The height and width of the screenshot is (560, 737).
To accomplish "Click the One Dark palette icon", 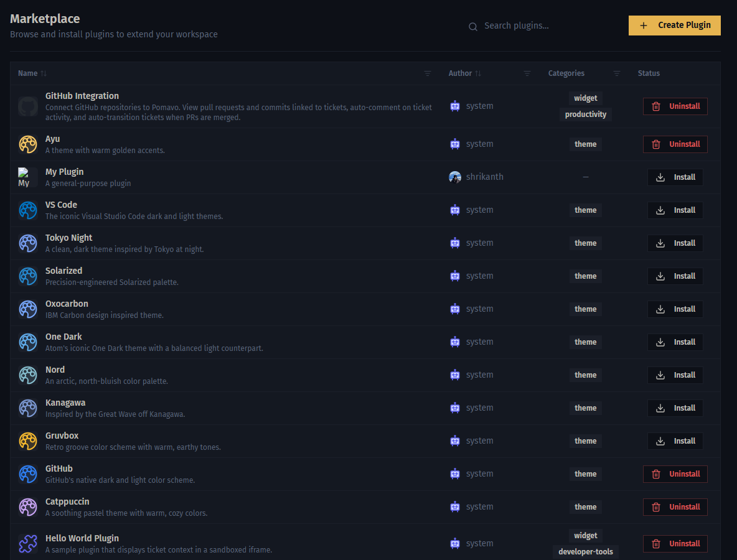I will click(28, 342).
